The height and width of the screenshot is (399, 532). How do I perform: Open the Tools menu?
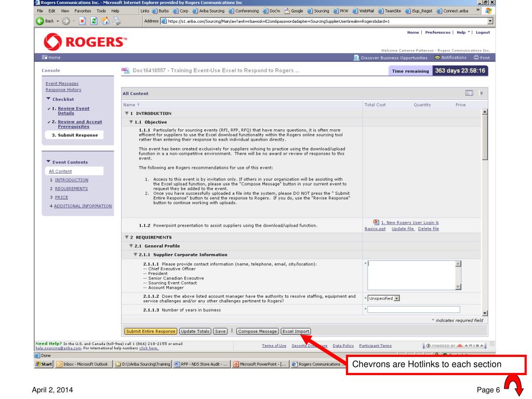coord(101,11)
